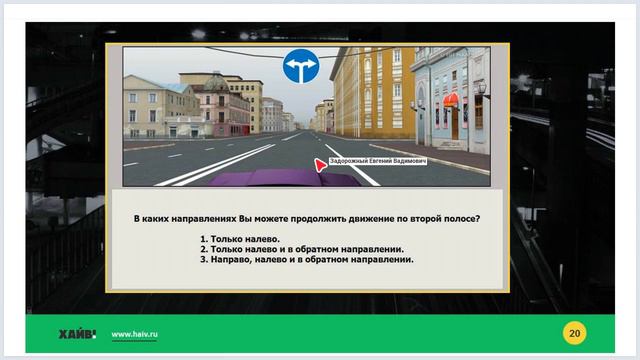
Task: Select answer 2 'Только налево и в обратном направлении.'
Action: pos(302,249)
